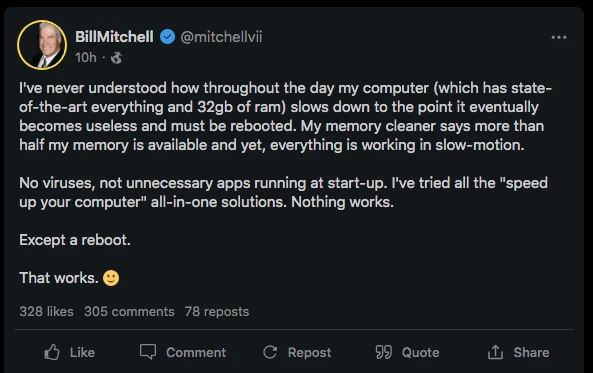Image resolution: width=593 pixels, height=373 pixels.
Task: View the 328 likes list
Action: [x=46, y=311]
